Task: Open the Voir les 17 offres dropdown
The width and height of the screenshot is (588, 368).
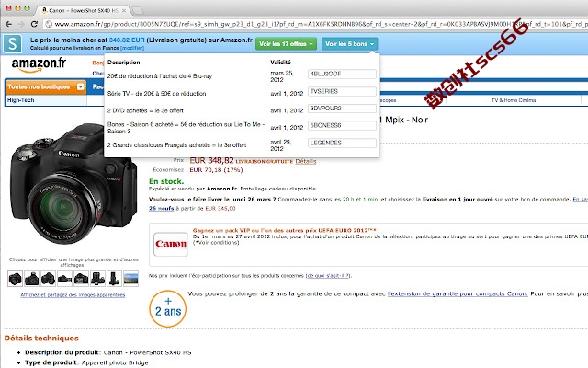Action: (286, 44)
